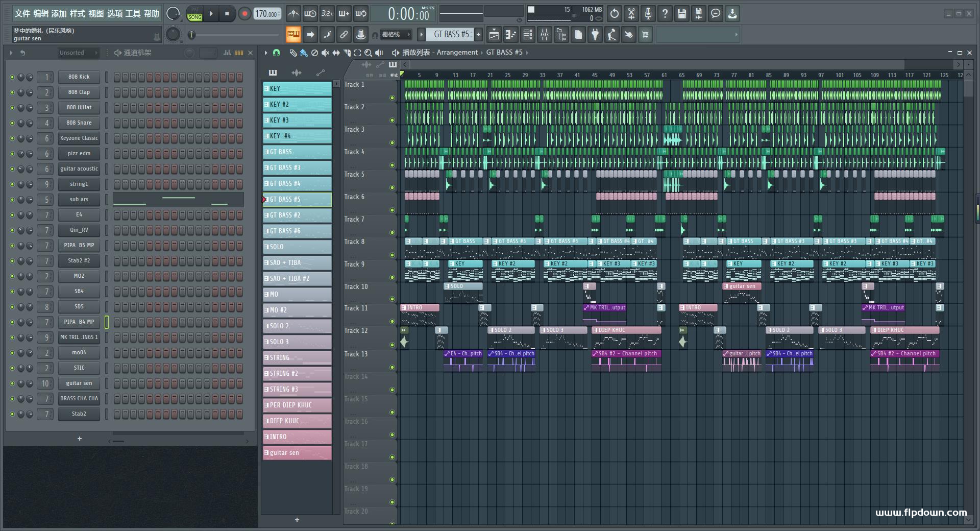Expand the GT BASS #5 breadcrumb arrow
The width and height of the screenshot is (980, 531).
(527, 53)
